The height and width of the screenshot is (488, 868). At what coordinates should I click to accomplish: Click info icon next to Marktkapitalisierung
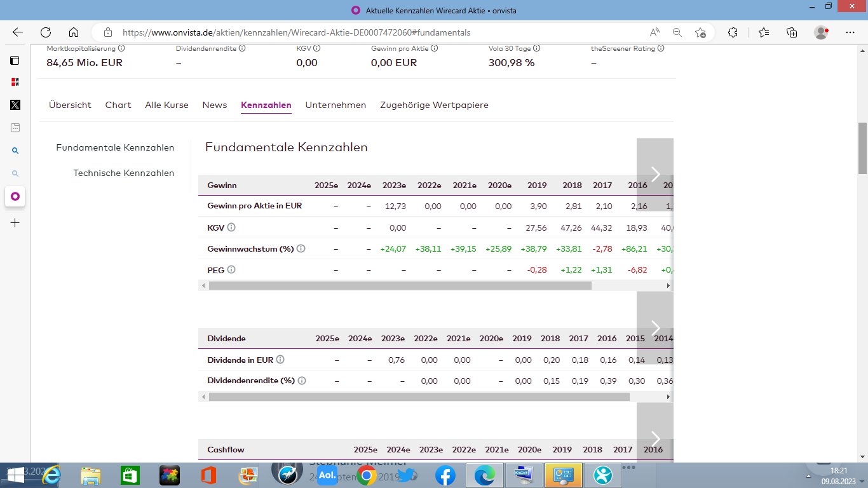(x=121, y=48)
